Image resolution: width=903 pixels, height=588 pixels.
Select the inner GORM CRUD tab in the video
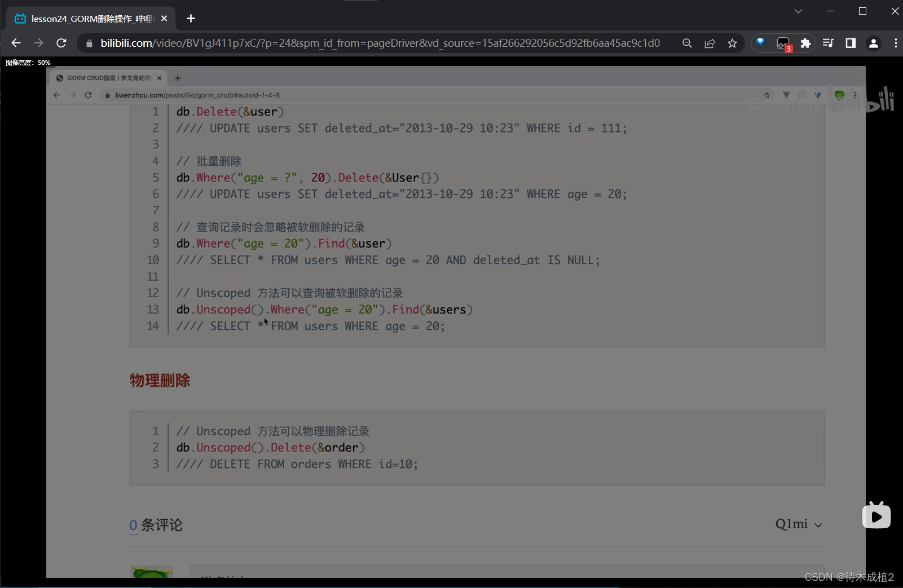(x=108, y=78)
